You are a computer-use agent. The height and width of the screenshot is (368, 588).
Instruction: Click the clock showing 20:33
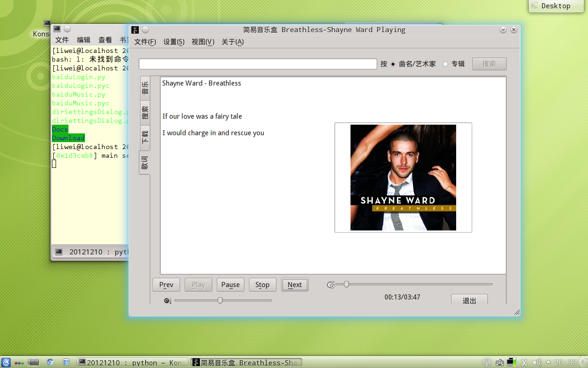(x=565, y=362)
